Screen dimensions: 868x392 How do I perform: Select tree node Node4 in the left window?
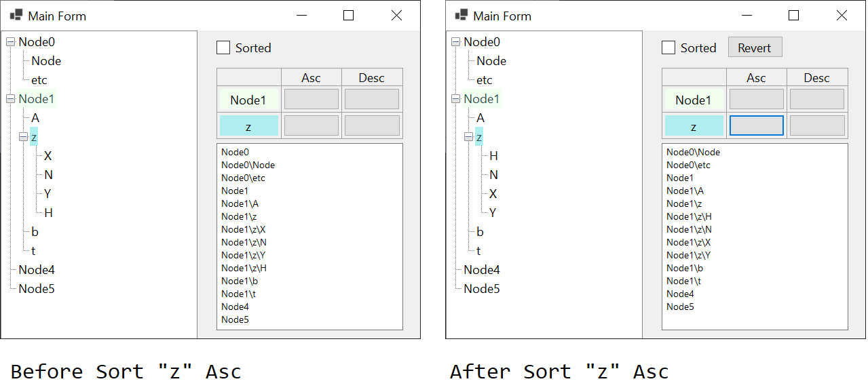click(x=37, y=270)
